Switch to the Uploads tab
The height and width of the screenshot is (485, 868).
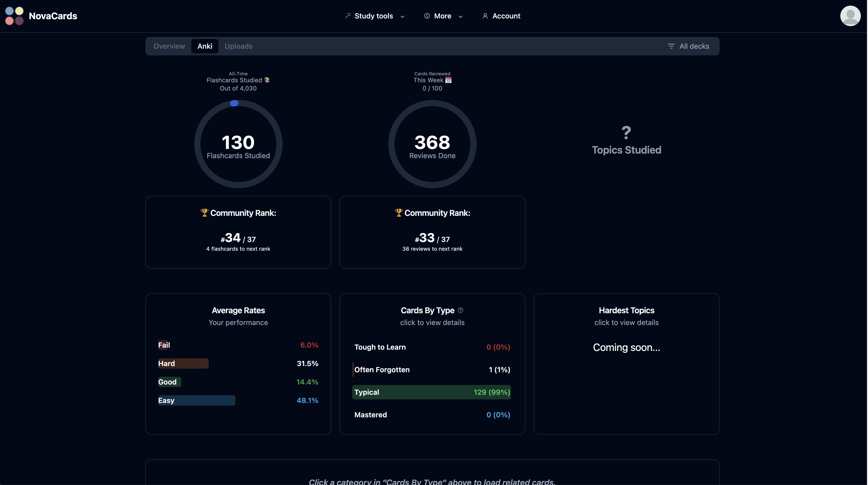coord(238,46)
